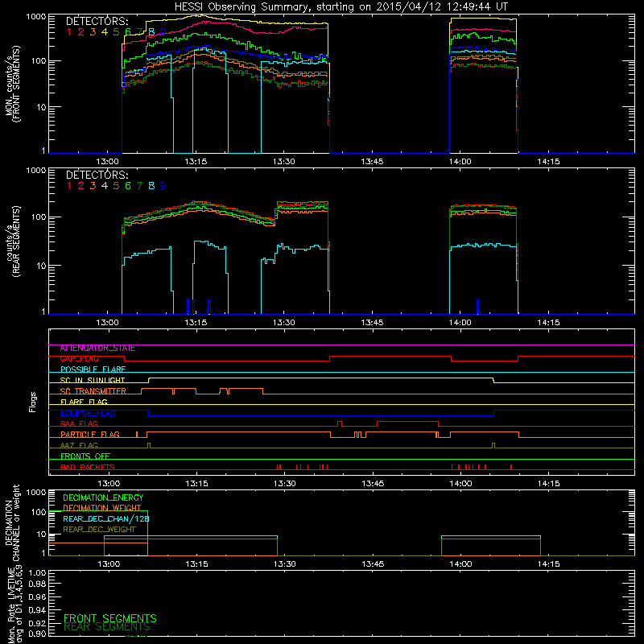The height and width of the screenshot is (644, 644).
Task: Click the 10 y-axis value of the rear segments plot
Action: pyautogui.click(x=41, y=266)
